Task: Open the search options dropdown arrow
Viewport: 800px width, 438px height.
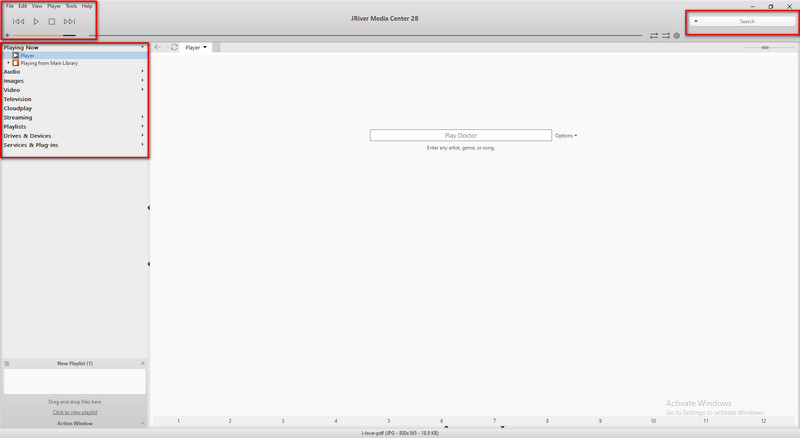Action: (x=696, y=21)
